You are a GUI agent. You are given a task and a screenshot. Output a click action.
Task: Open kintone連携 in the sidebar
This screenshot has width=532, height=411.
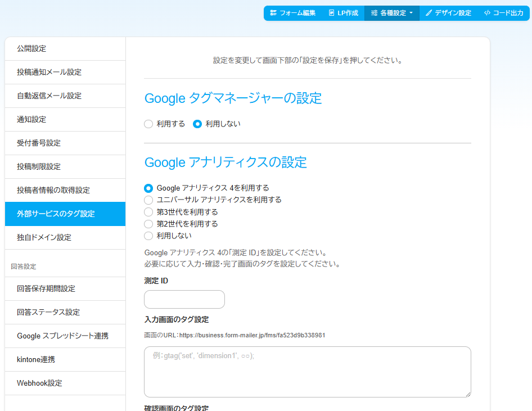(x=65, y=359)
